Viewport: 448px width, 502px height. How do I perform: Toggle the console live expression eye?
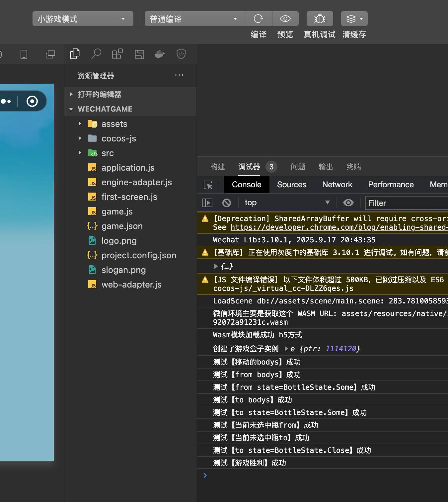pyautogui.click(x=348, y=203)
